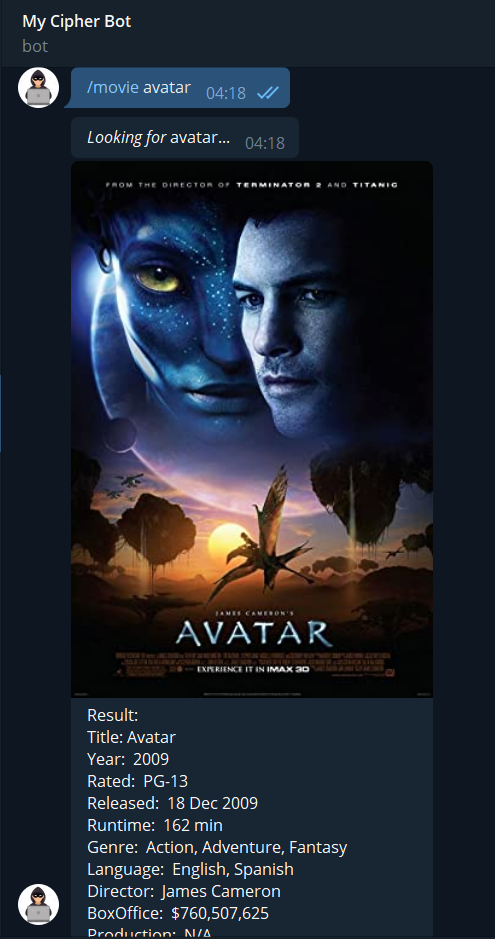Click the 'Director: James Cameron' line

(184, 891)
